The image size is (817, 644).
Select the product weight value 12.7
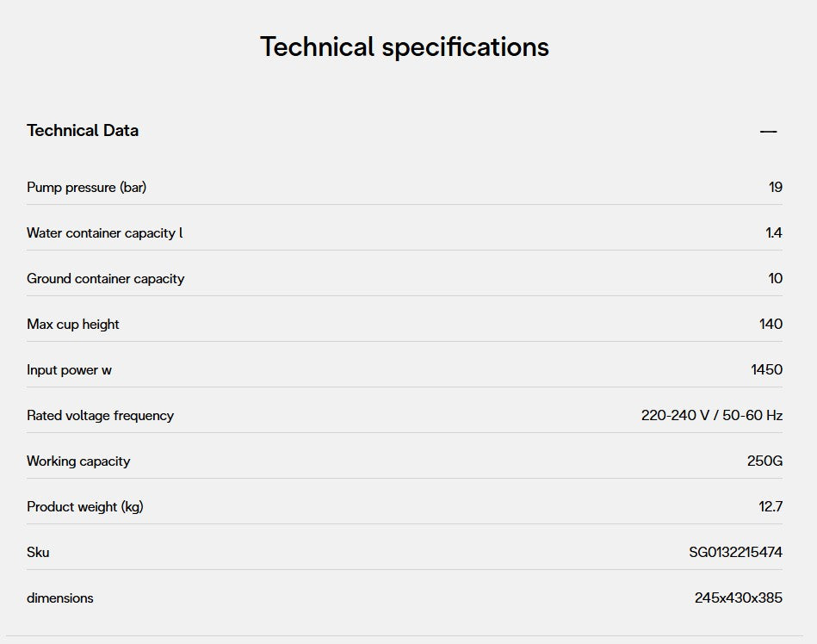pos(771,507)
